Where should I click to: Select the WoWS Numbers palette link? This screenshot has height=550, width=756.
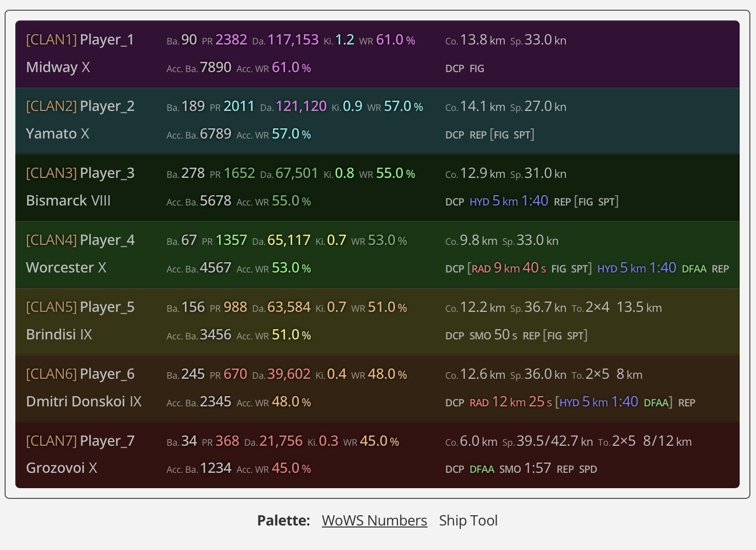pos(374,520)
